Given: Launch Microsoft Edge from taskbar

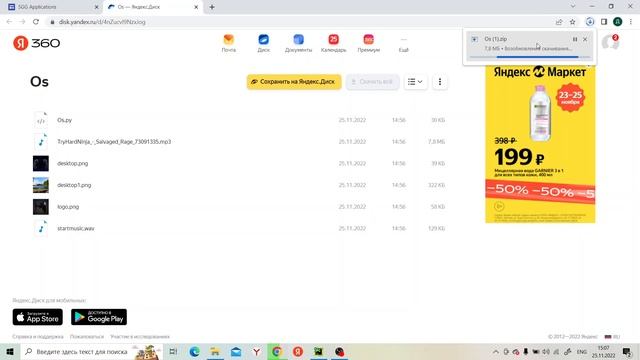Looking at the screenshot, I should 194,351.
